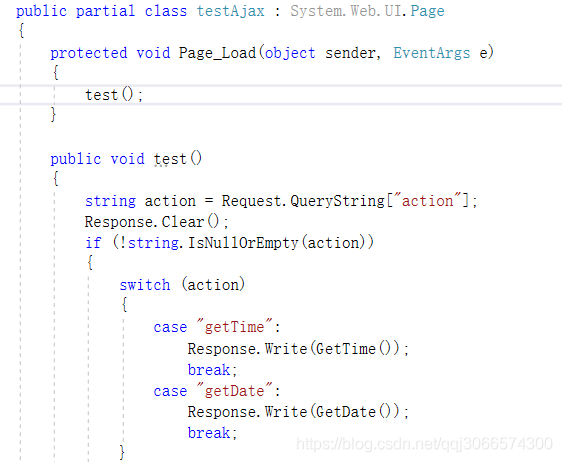Image resolution: width=562 pixels, height=462 pixels.
Task: Click the 'partial' keyword in class declaration
Action: [105, 11]
